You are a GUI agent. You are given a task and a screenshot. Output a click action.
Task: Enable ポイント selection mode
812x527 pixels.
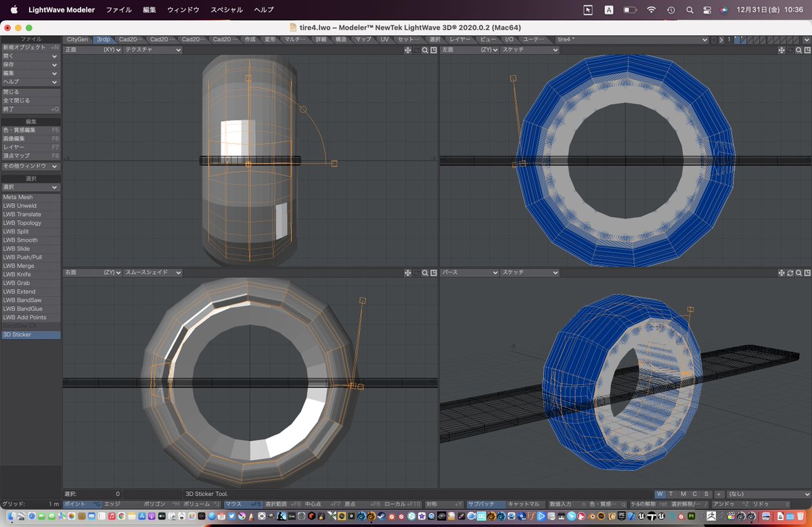(83, 504)
